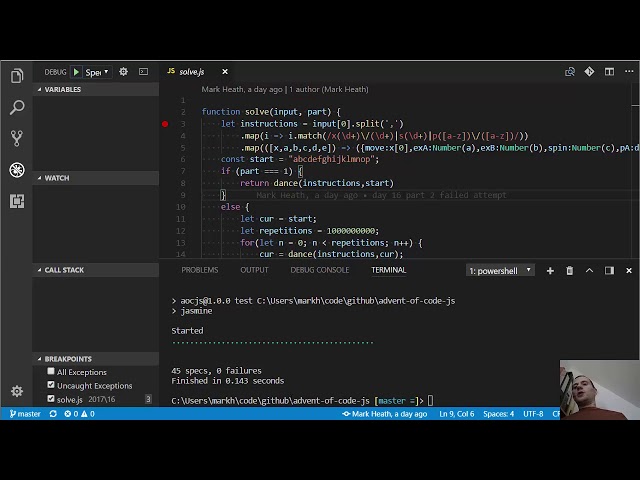Open the Manage gear in activity bar
Viewport: 640px width, 480px height.
tap(17, 391)
